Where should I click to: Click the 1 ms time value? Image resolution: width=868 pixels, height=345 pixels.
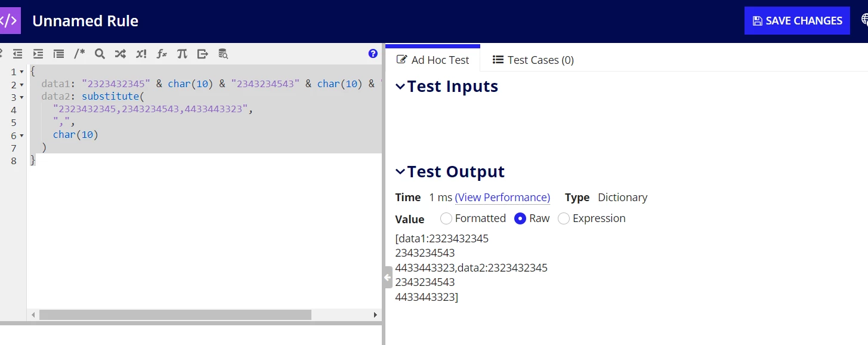pos(440,198)
